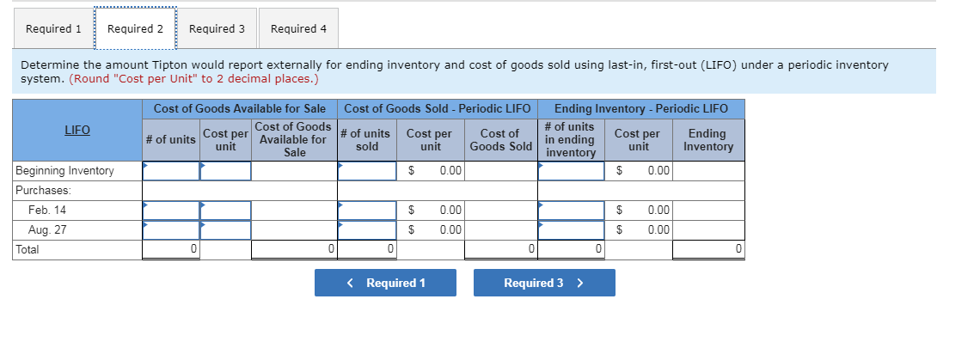Select Aug. 27 # of units available field
The width and height of the screenshot is (980, 348).
[x=171, y=230]
